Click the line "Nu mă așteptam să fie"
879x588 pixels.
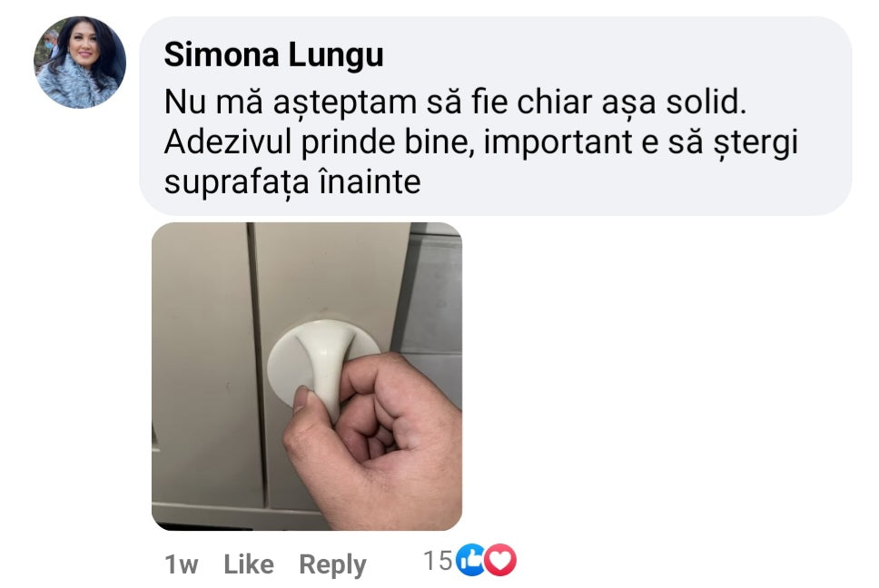[338, 103]
